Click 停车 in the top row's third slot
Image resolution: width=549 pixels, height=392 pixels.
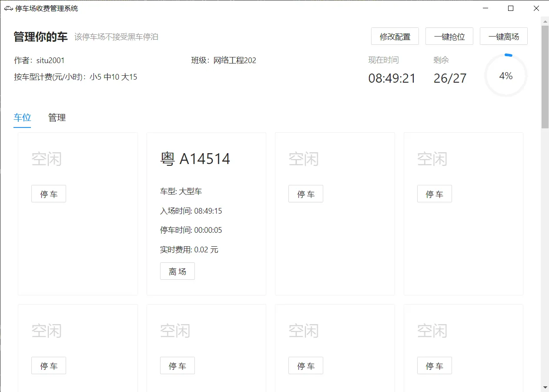(x=305, y=194)
